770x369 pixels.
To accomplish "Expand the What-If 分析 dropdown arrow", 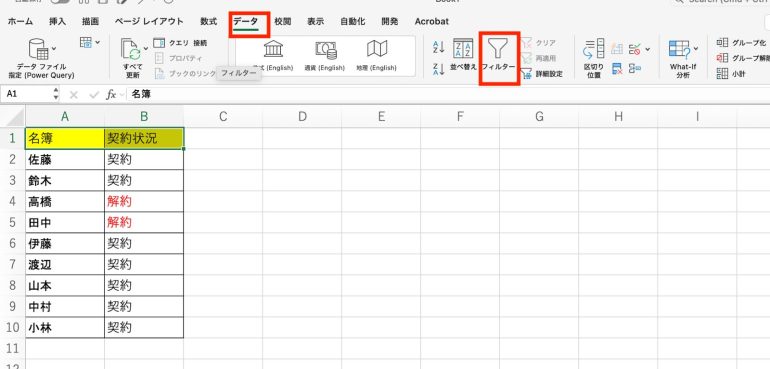I will tap(696, 49).
